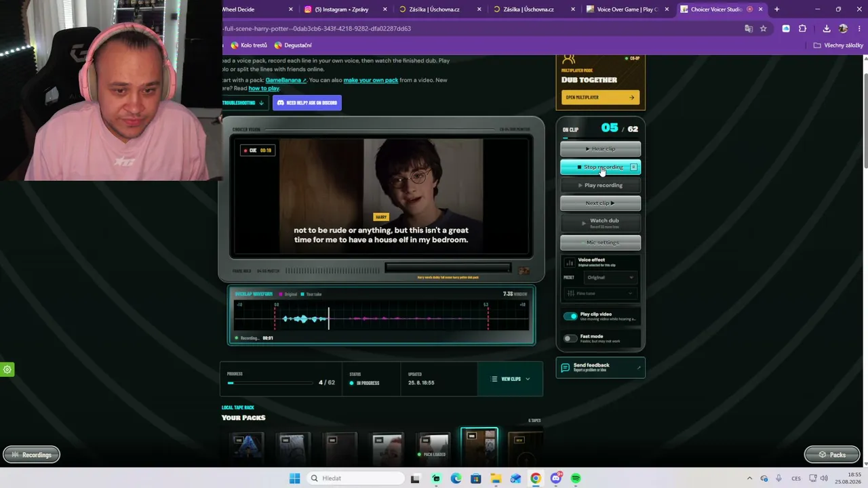Screen dimensions: 868x488
Task: Switch to second Zásilka Úschovna.cz tab
Action: 533,9
